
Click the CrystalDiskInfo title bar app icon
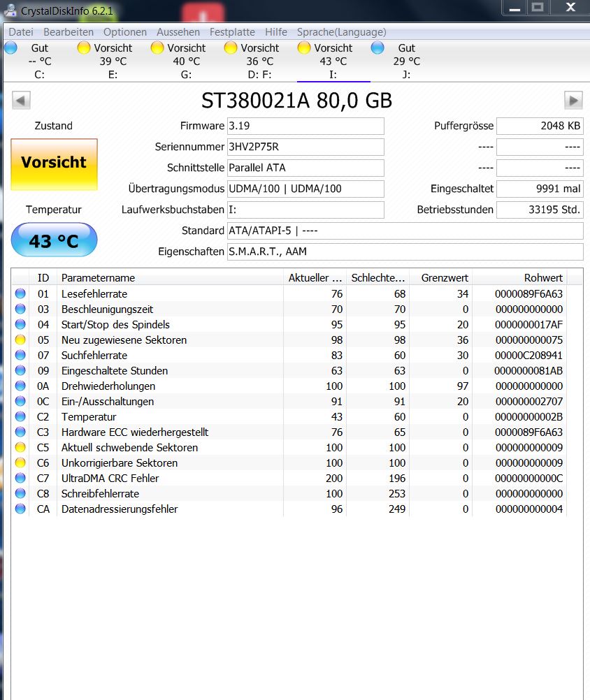[10, 10]
